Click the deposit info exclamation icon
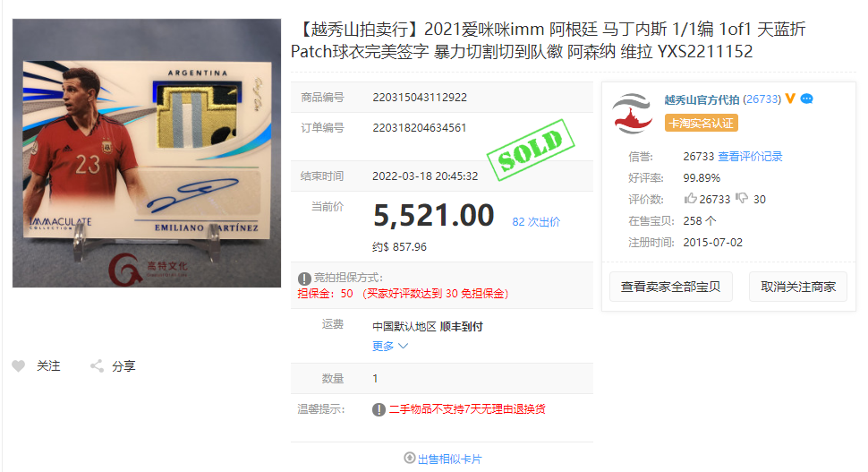This screenshot has width=868, height=472. tap(304, 279)
